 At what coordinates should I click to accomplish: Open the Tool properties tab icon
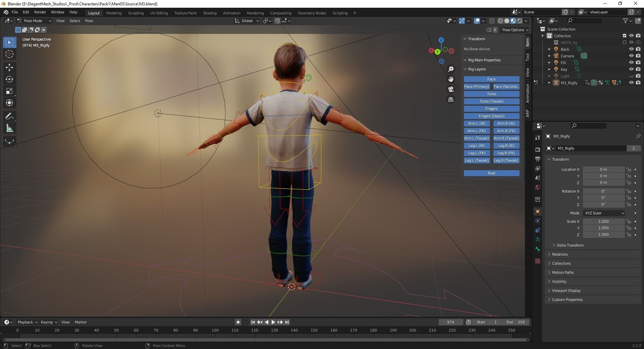coord(538,138)
